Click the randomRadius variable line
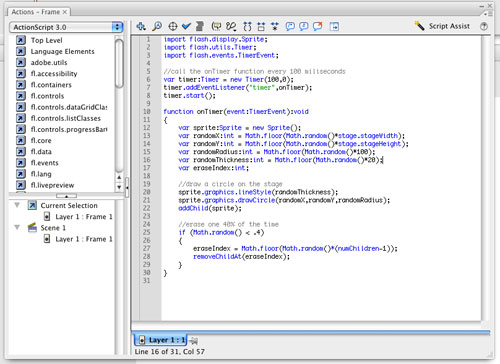 (x=277, y=152)
